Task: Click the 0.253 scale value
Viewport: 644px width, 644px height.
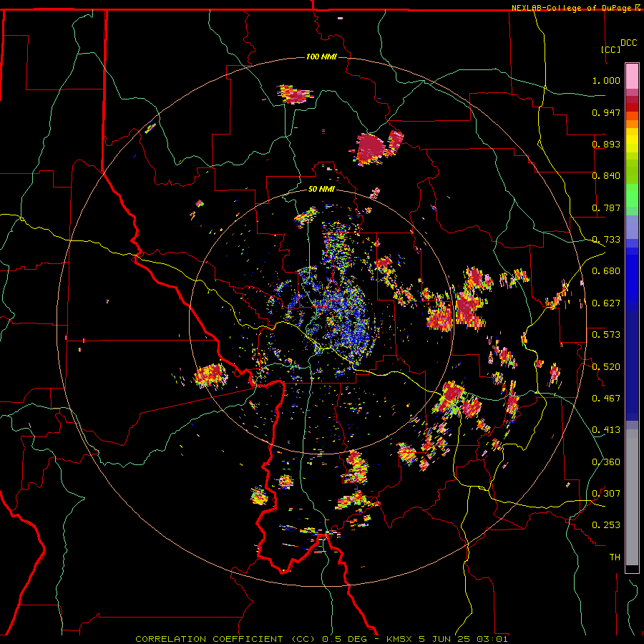Action: tap(606, 525)
